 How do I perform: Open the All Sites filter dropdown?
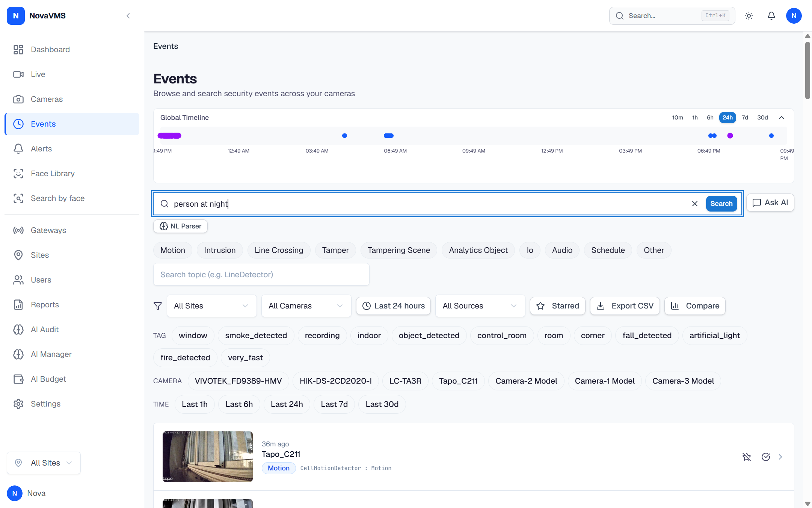point(212,306)
